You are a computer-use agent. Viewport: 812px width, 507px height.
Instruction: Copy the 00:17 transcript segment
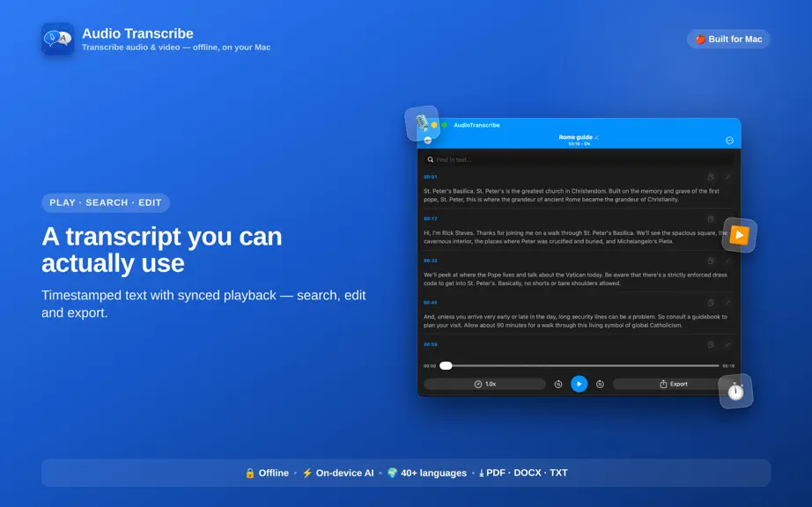[x=711, y=219]
